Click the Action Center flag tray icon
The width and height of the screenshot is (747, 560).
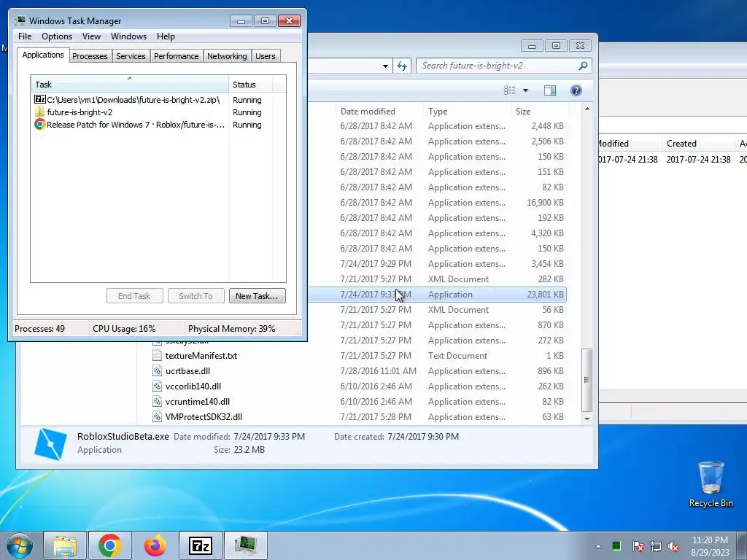coord(638,546)
